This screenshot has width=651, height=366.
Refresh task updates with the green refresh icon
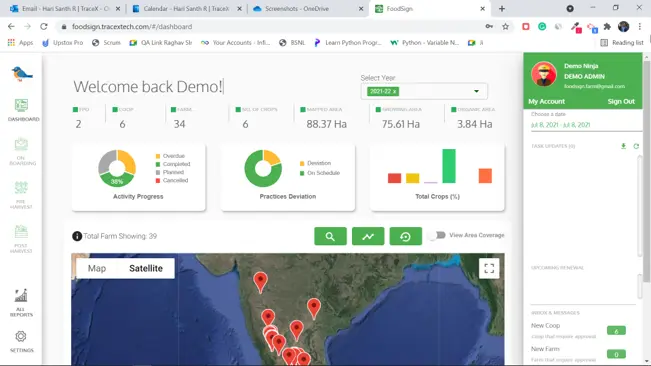pyautogui.click(x=636, y=146)
